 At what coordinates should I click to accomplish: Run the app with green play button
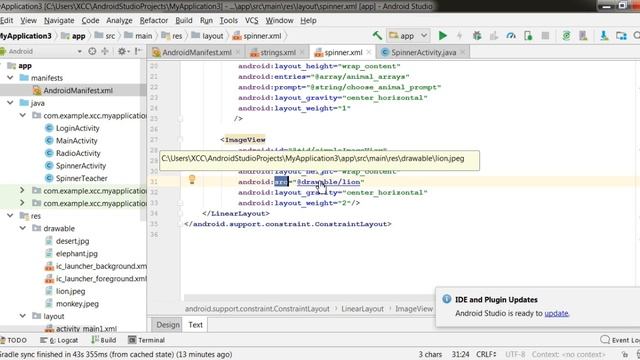(x=442, y=36)
